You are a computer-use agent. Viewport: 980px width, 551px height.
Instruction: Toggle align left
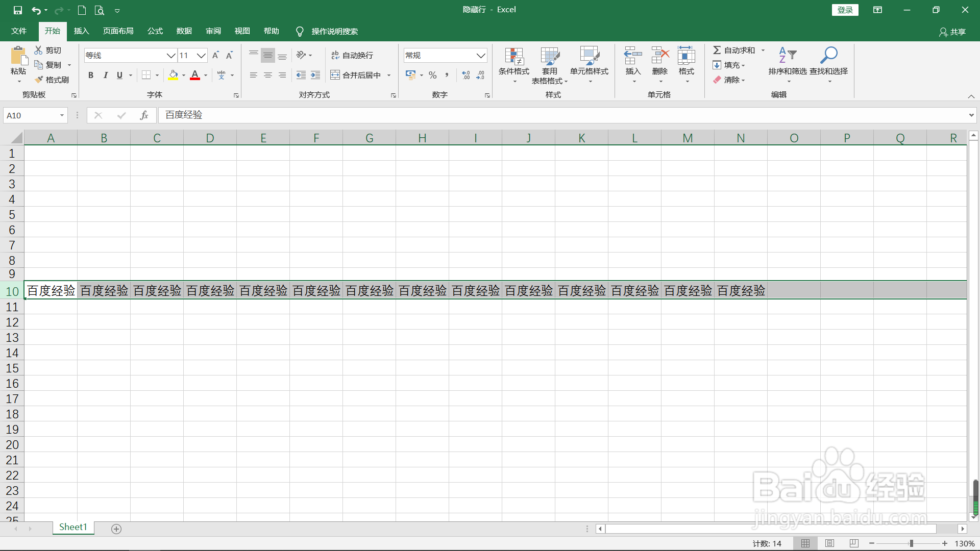(x=253, y=75)
